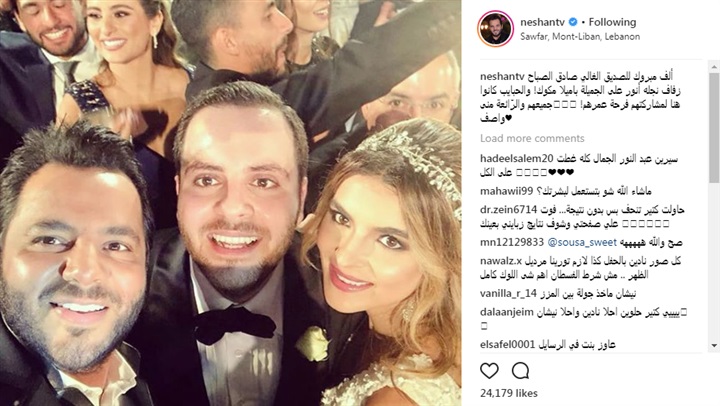Click the wedding selfie photo
The height and width of the screenshot is (406, 720).
click(x=231, y=203)
